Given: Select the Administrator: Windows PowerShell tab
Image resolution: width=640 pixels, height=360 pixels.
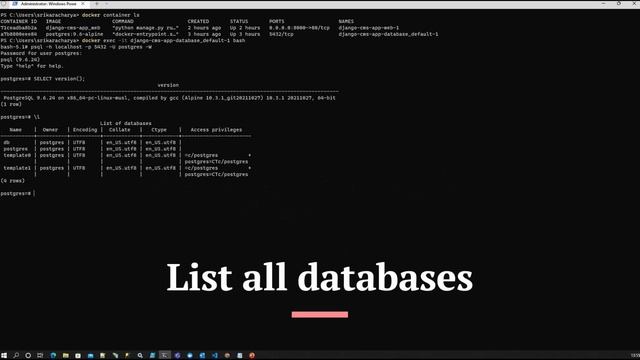Looking at the screenshot, I should [x=48, y=4].
